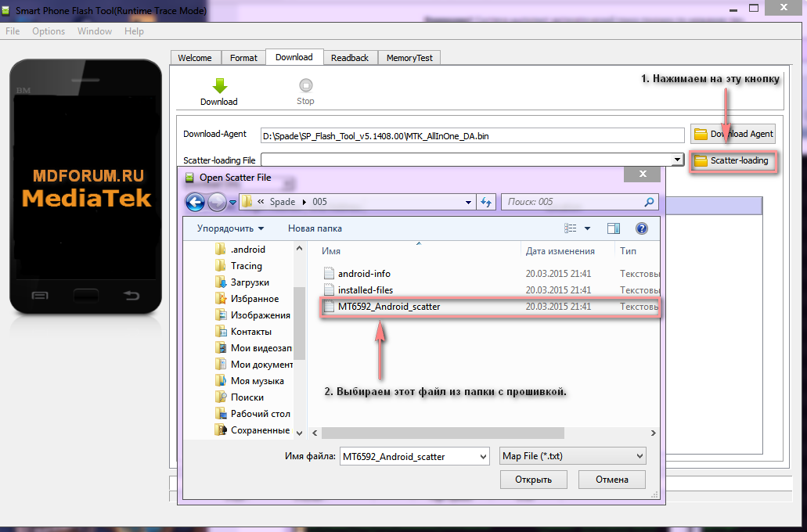Click the Stop icon in toolbar

306,85
